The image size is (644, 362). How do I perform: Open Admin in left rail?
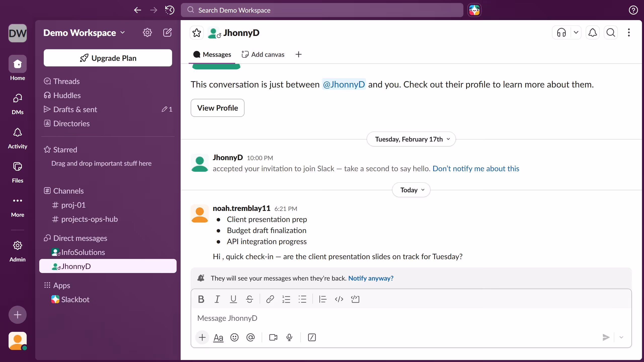(x=17, y=251)
